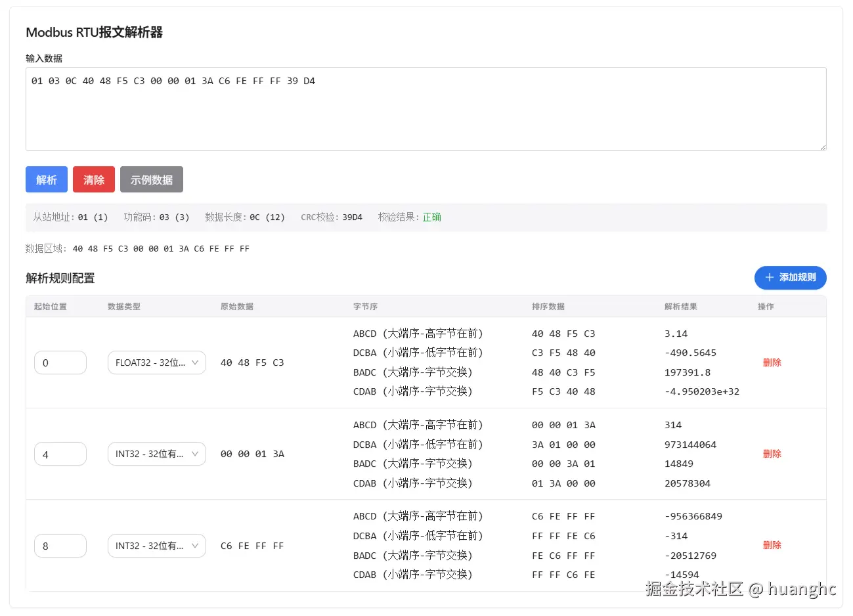
Task: Open data type dropdown in row 00 00 01 3A
Action: pyautogui.click(x=157, y=454)
